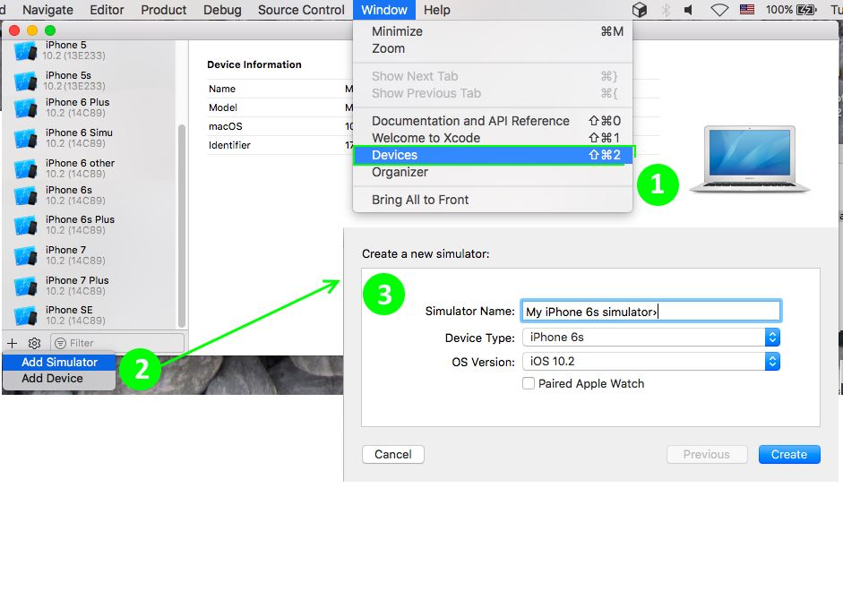Select the 'iPhone SE' list row

click(x=89, y=315)
